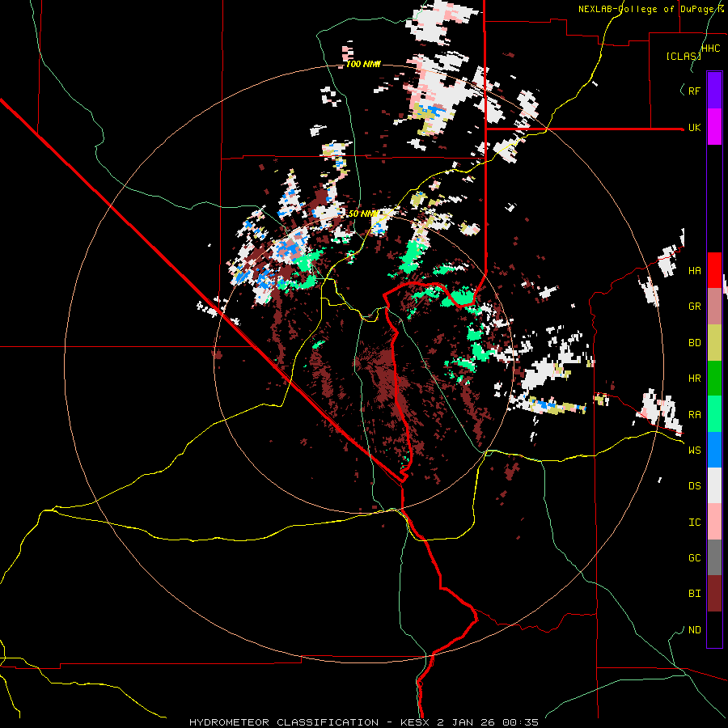Click the HA legend label
The image size is (728, 728).
pos(694,271)
